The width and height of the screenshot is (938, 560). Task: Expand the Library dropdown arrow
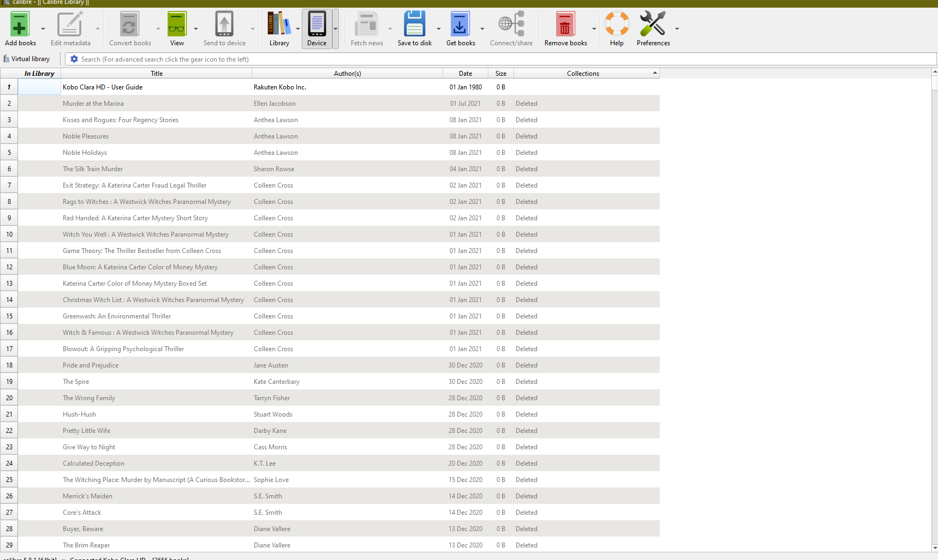(x=298, y=29)
